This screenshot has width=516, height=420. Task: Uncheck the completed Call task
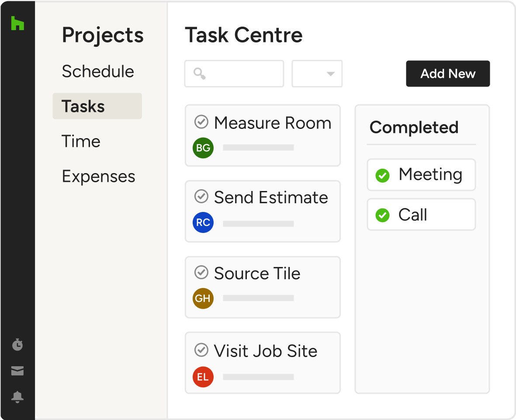(382, 215)
